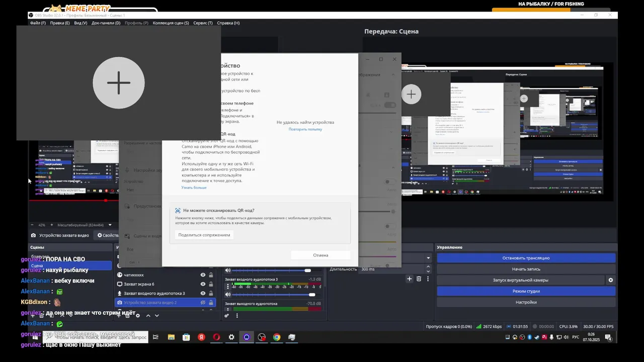Open the Сервис menu
Viewport: 644px width, 362px height.
203,23
